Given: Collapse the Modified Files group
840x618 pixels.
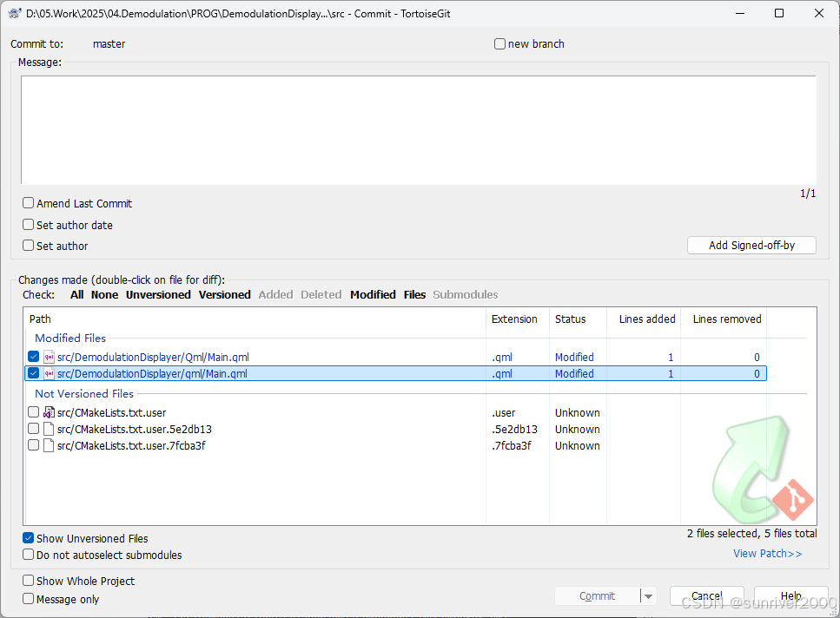Looking at the screenshot, I should (70, 339).
